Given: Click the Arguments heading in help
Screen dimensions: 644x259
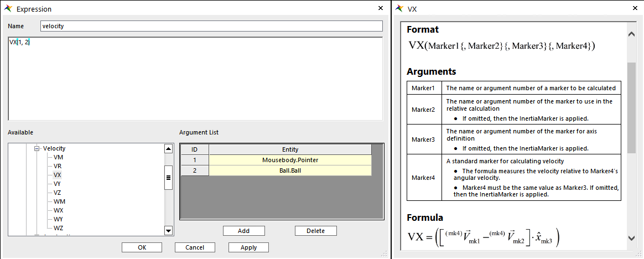Looking at the screenshot, I should [431, 71].
